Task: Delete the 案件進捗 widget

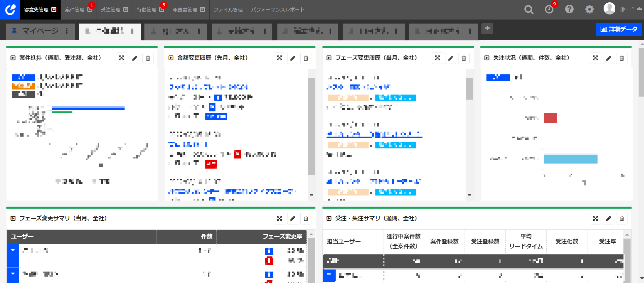Action: (148, 58)
